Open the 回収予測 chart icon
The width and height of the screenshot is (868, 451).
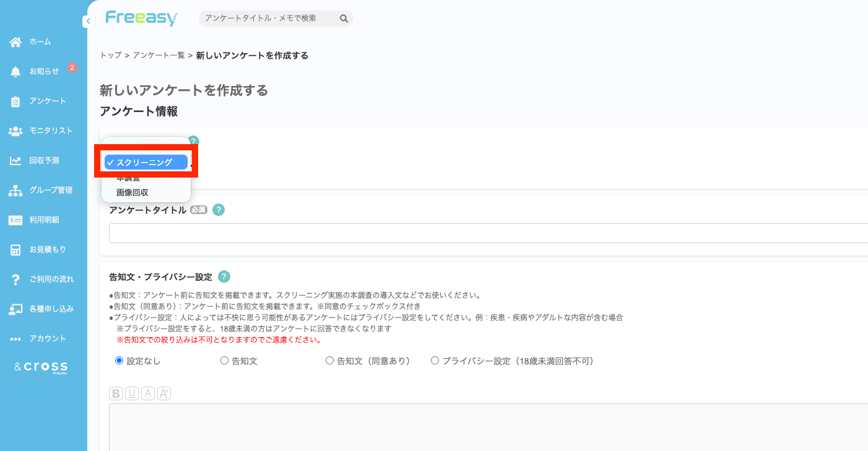click(x=15, y=160)
